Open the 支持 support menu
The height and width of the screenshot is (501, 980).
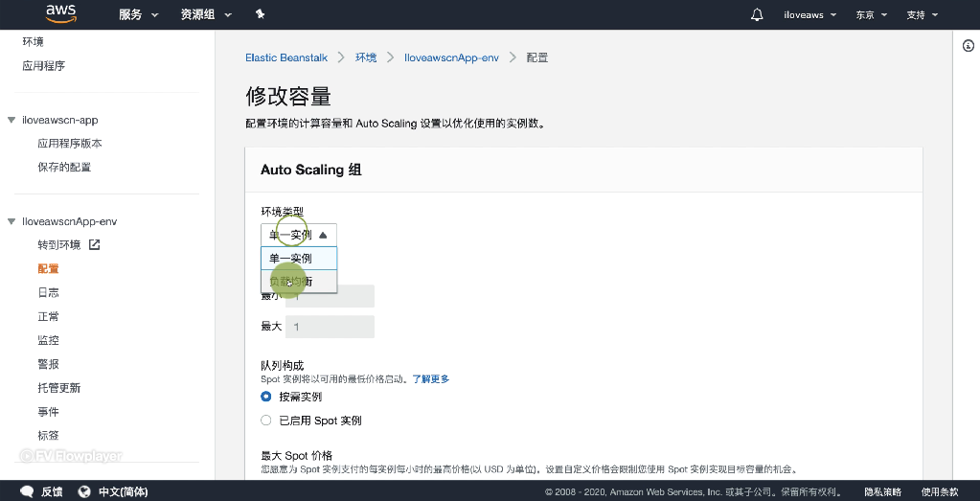pos(923,15)
